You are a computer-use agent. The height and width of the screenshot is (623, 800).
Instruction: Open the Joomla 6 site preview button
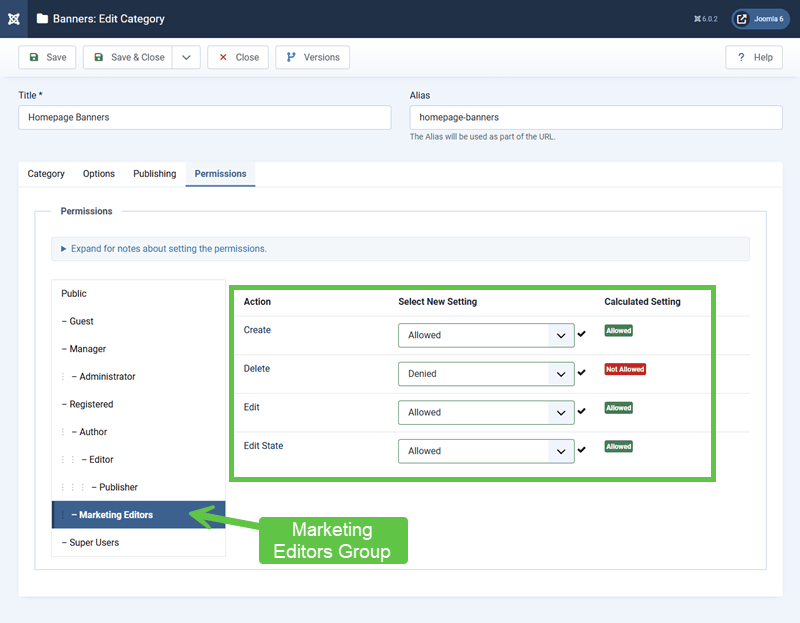(760, 19)
